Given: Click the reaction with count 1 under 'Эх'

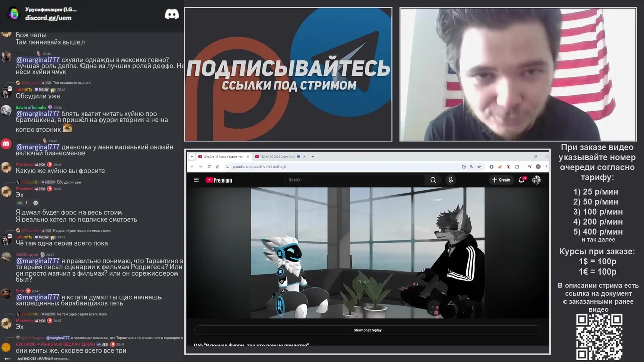Looking at the screenshot, I should tap(23, 203).
